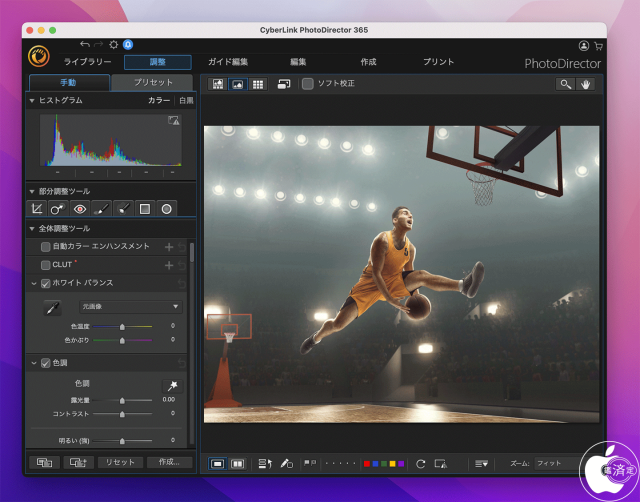Select the zoom magnifier tool
Screen dimensions: 640x502
(565, 84)
